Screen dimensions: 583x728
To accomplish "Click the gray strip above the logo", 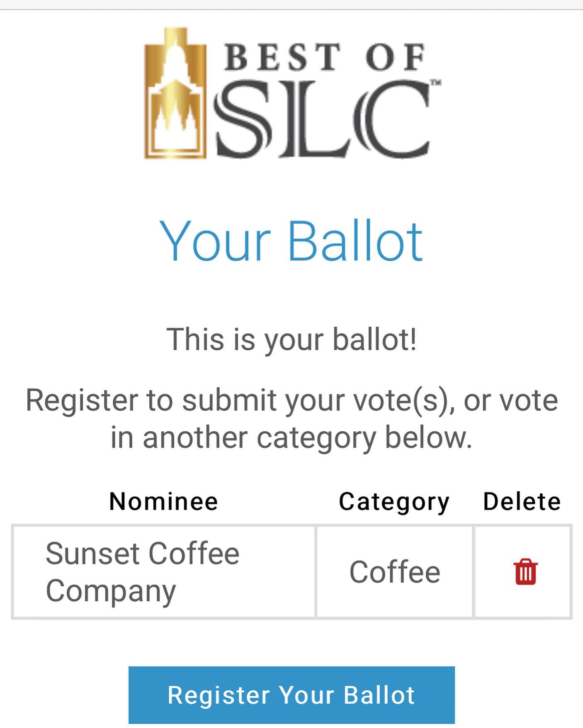I will pos(291,4).
